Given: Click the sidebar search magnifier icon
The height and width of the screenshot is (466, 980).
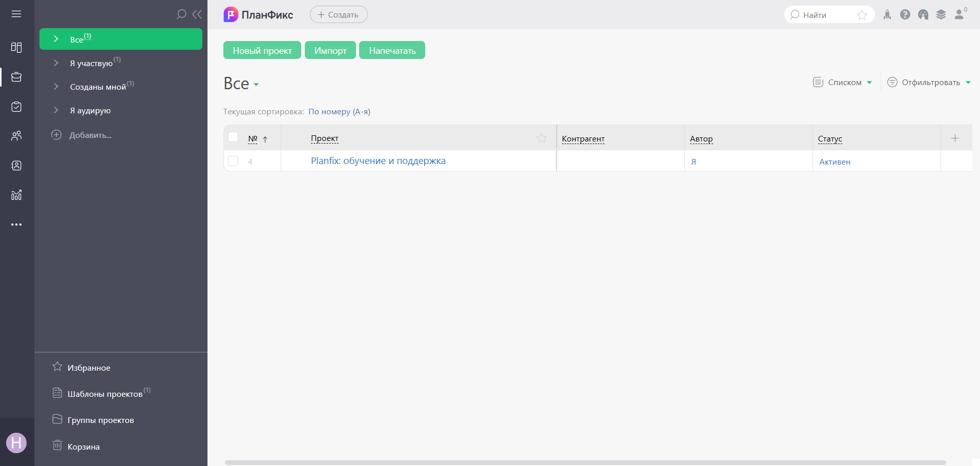Looking at the screenshot, I should 181,14.
